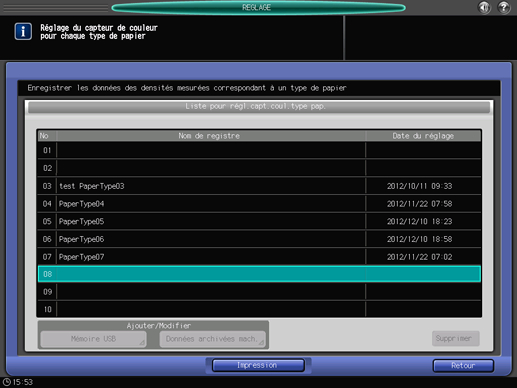Select the PaperType06 row
Screen dimensions: 517x388
[259, 239]
